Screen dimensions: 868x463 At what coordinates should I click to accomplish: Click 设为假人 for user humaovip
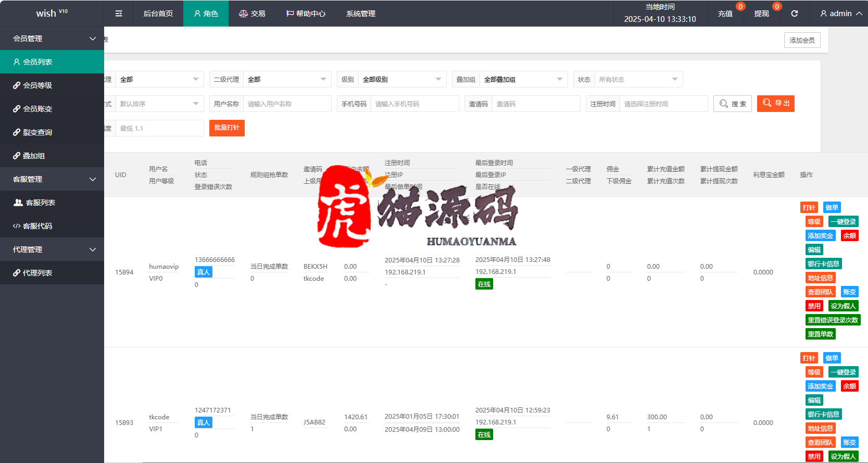point(844,306)
